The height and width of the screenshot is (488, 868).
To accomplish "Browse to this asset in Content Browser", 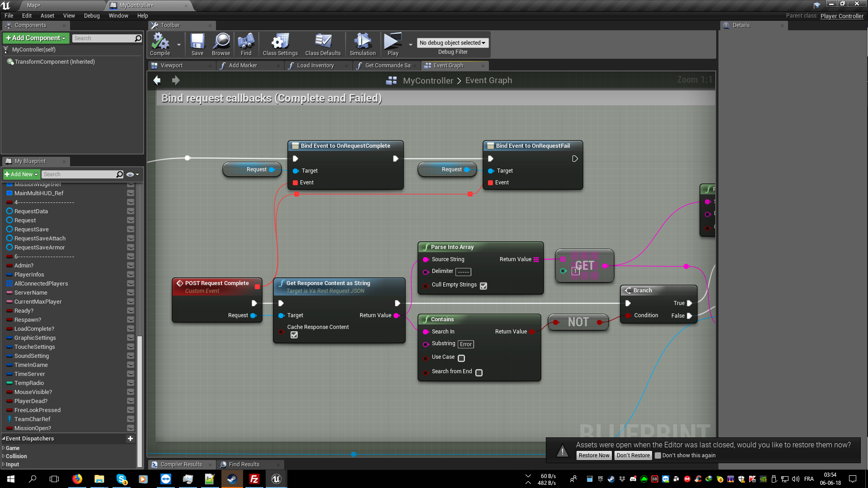I will (x=221, y=44).
